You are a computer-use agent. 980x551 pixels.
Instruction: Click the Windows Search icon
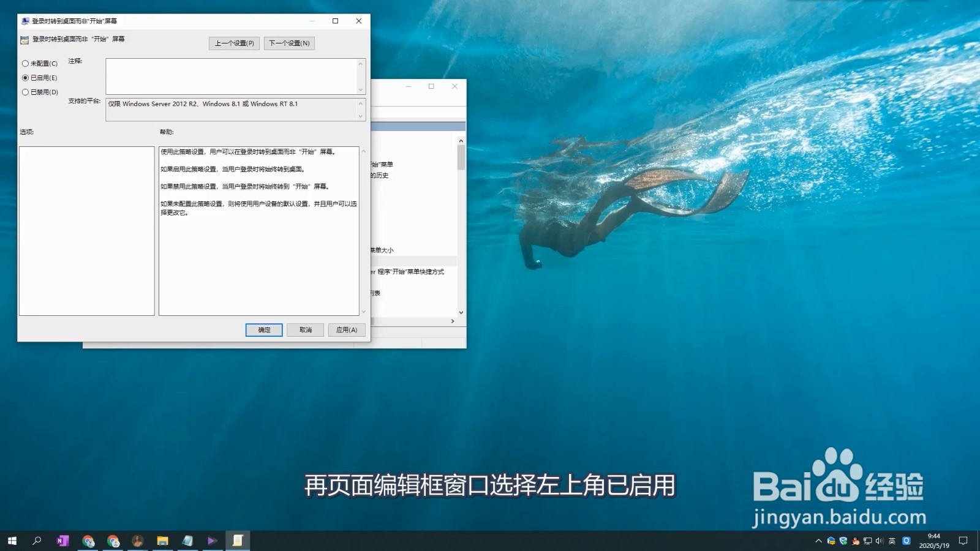coord(37,541)
